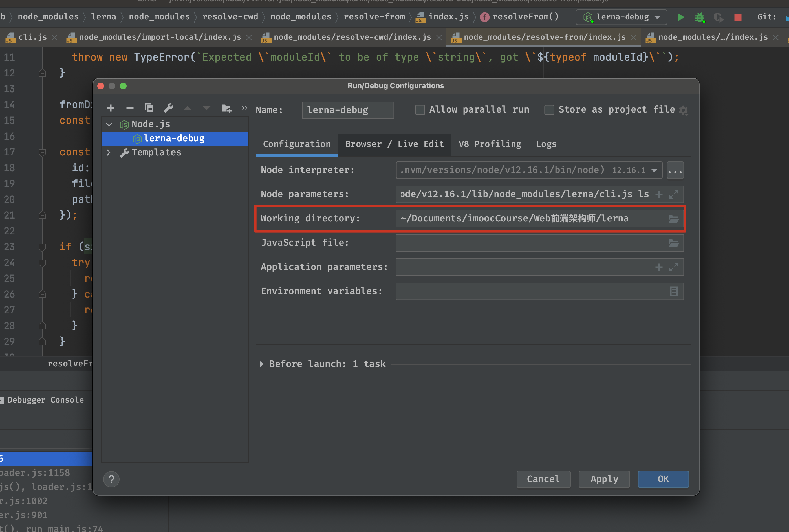
Task: Fold code block at line 17
Action: click(x=42, y=152)
